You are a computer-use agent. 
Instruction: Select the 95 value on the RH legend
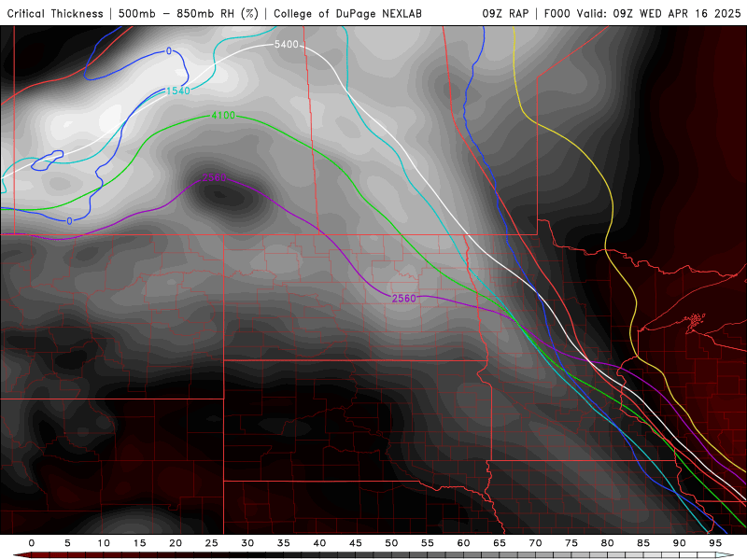(x=715, y=543)
